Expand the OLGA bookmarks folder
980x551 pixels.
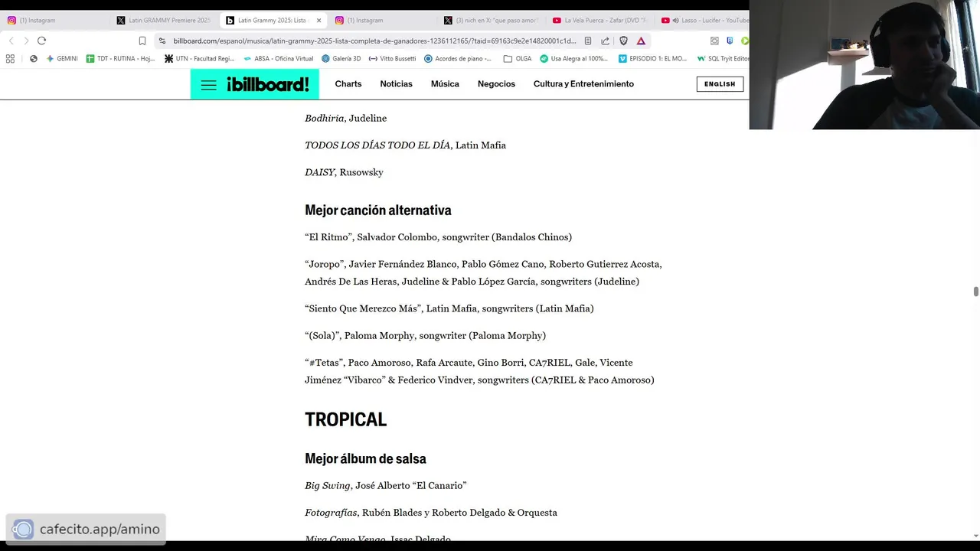tap(518, 58)
